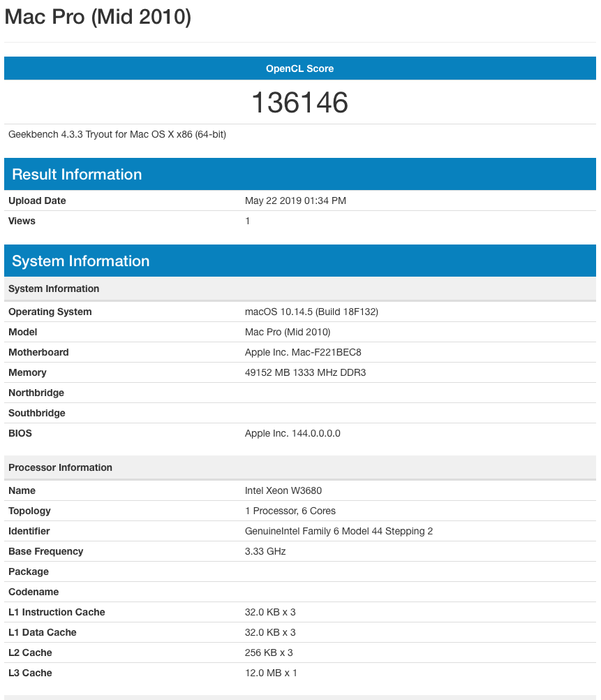Click the Identifier label

point(29,531)
